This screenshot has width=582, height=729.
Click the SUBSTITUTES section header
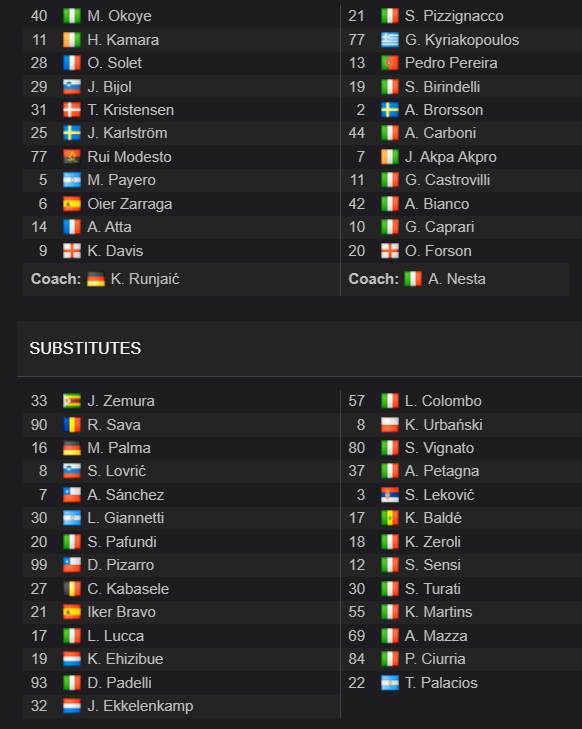point(85,348)
